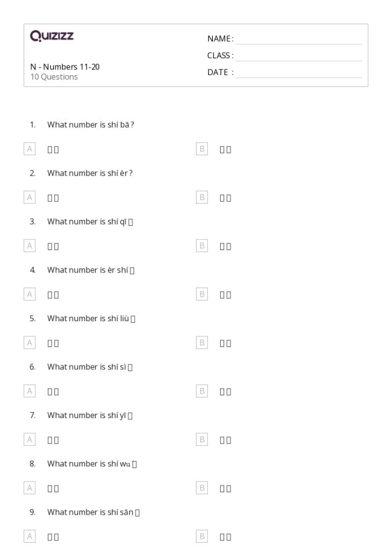The height and width of the screenshot is (555, 392).
Task: Select box B for question 5
Action: [202, 343]
